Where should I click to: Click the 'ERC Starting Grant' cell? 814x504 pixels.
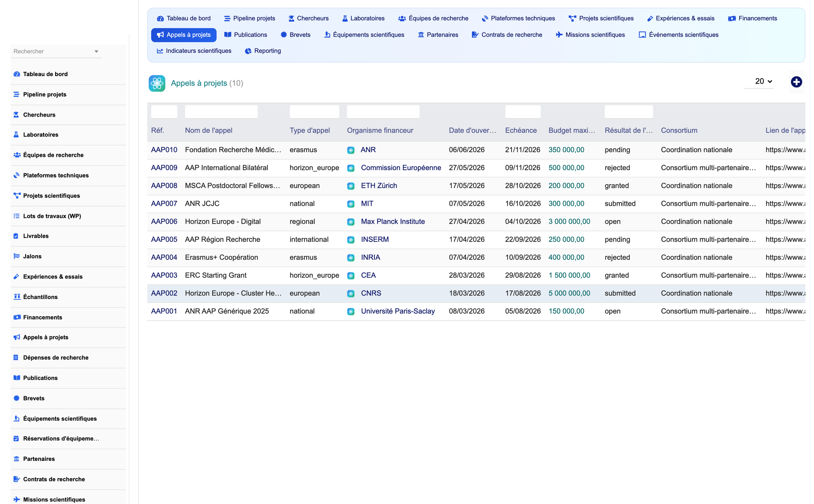215,275
